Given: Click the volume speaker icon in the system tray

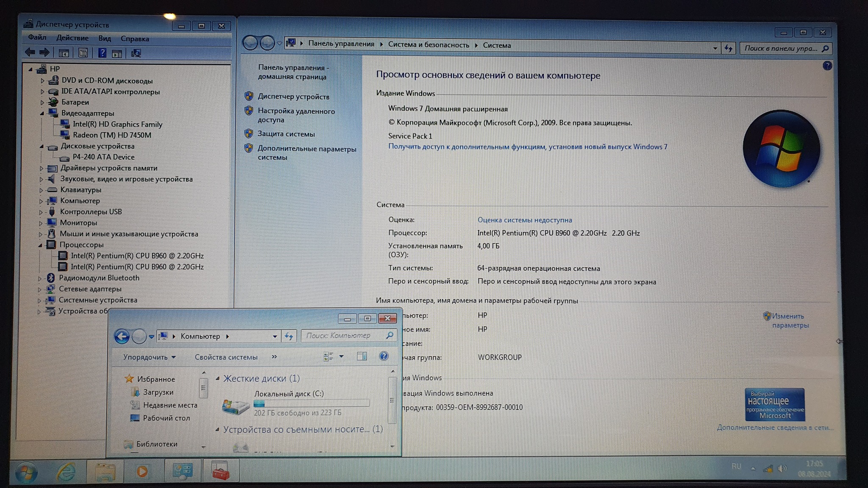Looking at the screenshot, I should coord(782,468).
